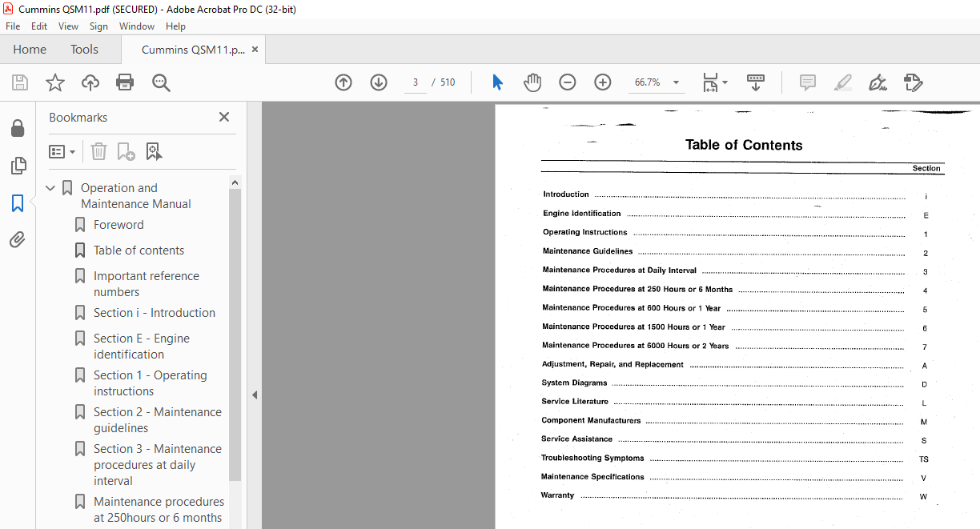Add the document to starred files
Image resolution: width=980 pixels, height=529 pixels.
[x=55, y=82]
